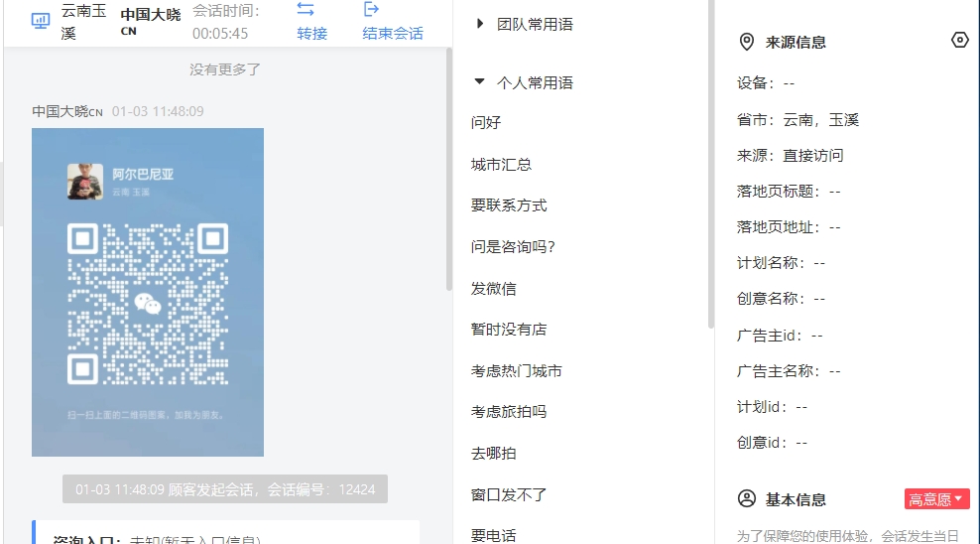Viewport: 980px width, 544px height.
Task: Click the session notice with 会话编号 12424
Action: [225, 489]
